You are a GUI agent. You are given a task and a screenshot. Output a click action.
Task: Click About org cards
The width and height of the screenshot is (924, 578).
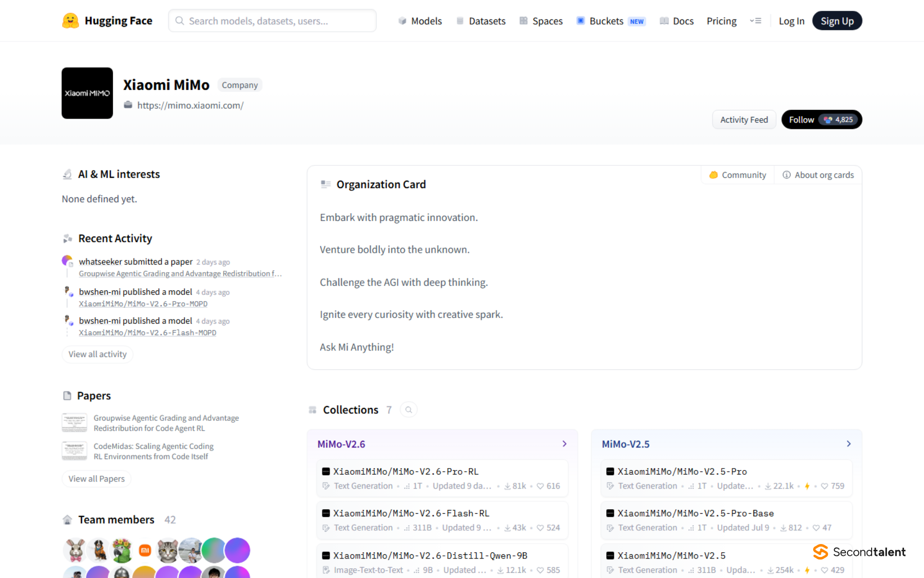click(818, 175)
